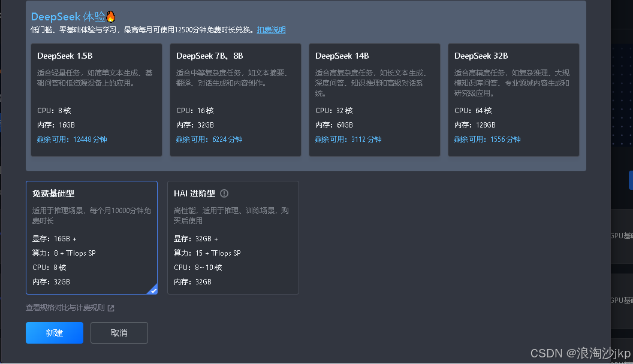Viewport: 633px width, 364px height.
Task: Click the 新建 button
Action: point(55,333)
